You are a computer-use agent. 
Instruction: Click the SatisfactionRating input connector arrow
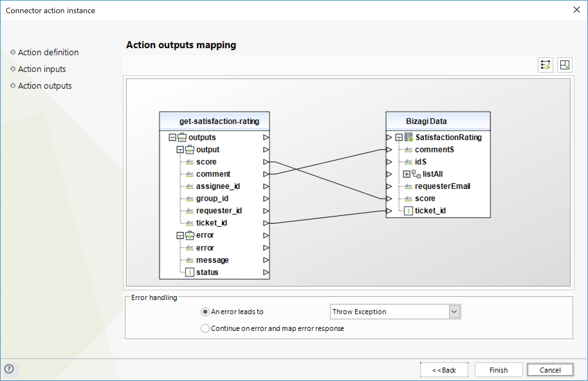click(x=389, y=137)
